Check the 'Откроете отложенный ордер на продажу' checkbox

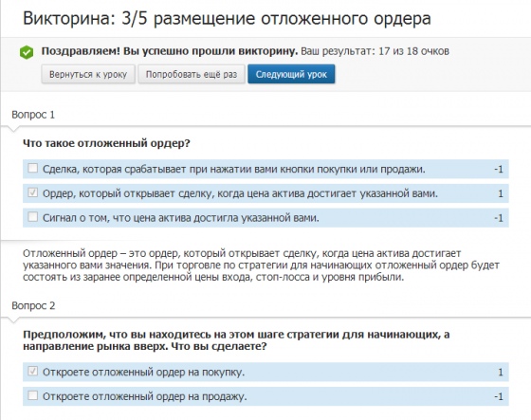[32, 395]
